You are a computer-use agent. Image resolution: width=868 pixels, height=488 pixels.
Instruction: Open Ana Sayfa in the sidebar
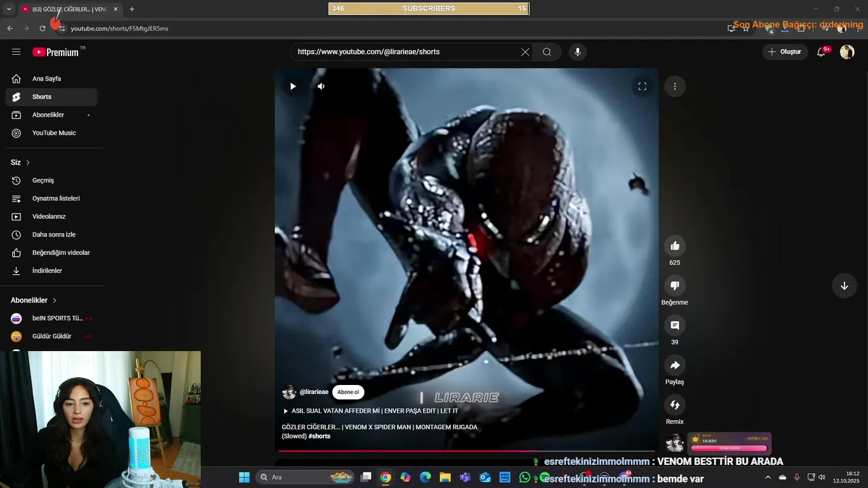[x=52, y=79]
